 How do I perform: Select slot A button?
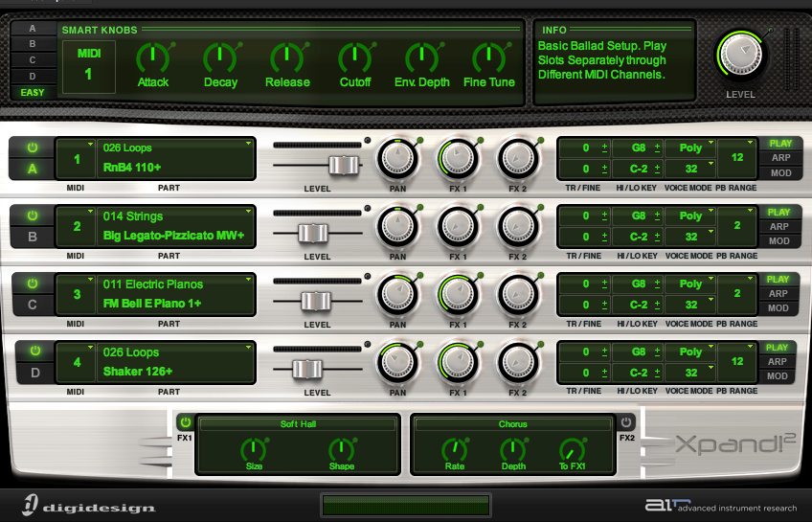coord(33,169)
